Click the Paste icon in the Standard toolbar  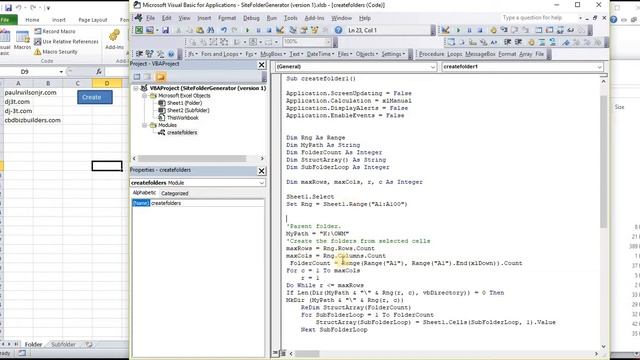click(200, 30)
